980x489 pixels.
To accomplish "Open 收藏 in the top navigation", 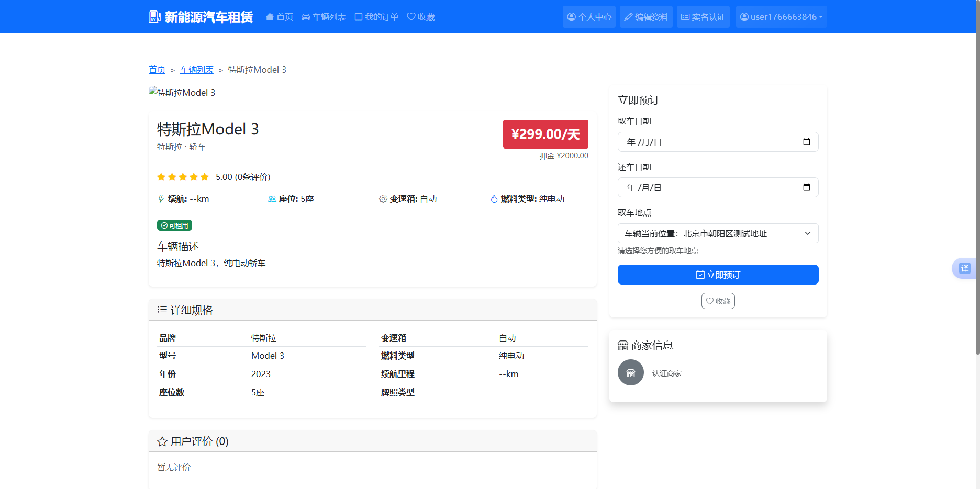I will tap(421, 17).
